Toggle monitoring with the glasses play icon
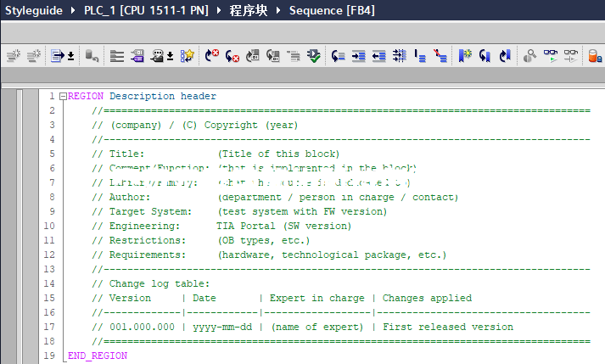The height and width of the screenshot is (364, 605). pyautogui.click(x=552, y=56)
